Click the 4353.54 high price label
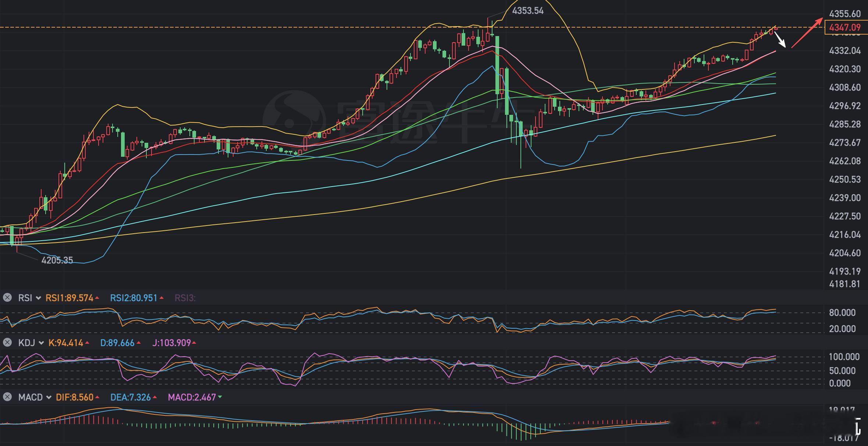 point(527,11)
